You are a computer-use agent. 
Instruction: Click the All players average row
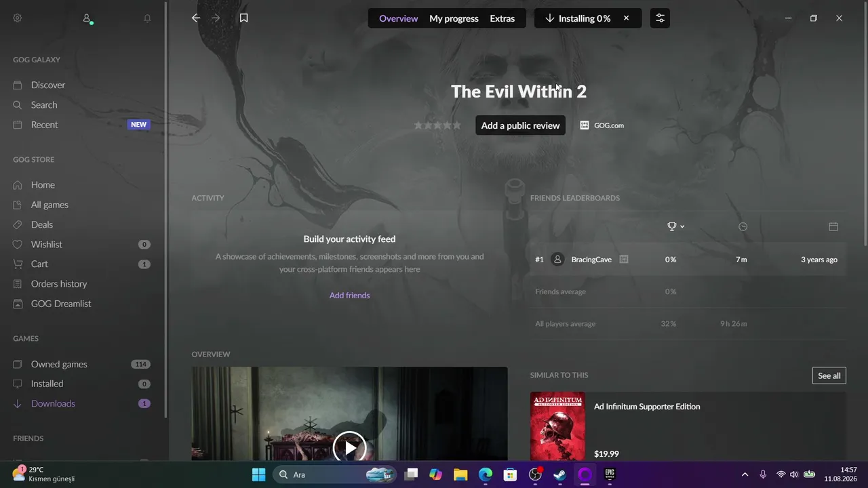(688, 324)
